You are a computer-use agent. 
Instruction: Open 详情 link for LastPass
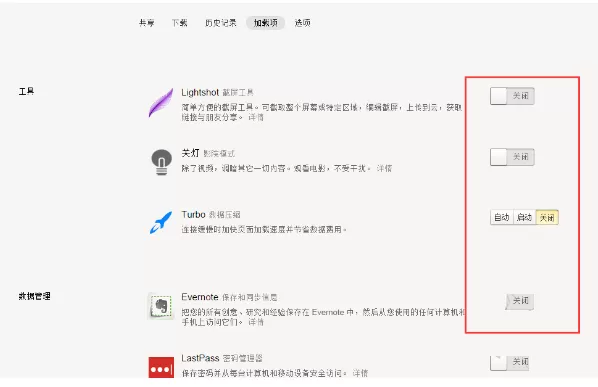360,373
